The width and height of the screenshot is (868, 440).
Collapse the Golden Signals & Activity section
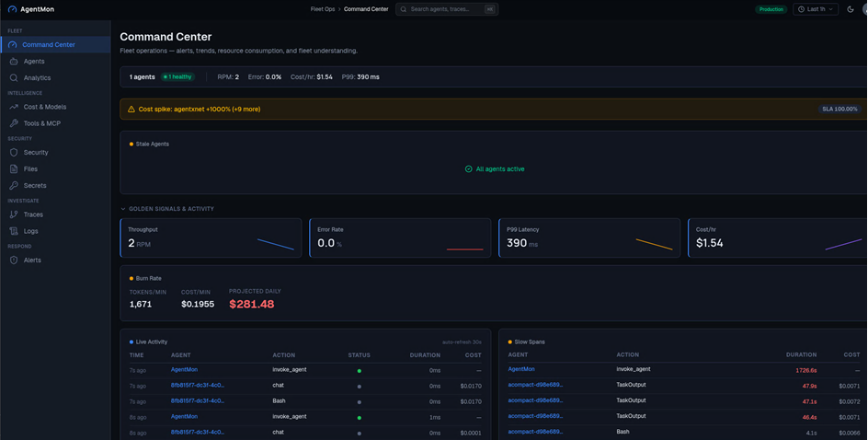pos(123,209)
